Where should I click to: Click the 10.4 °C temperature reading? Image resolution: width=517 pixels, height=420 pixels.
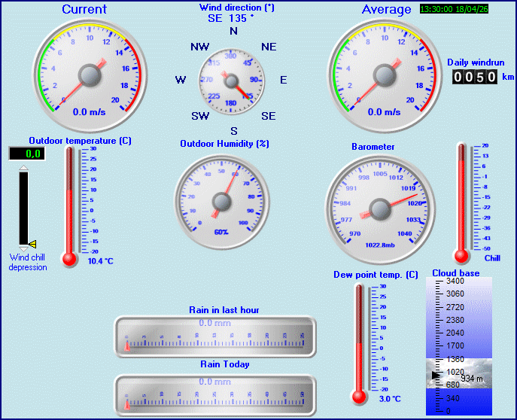tap(100, 261)
